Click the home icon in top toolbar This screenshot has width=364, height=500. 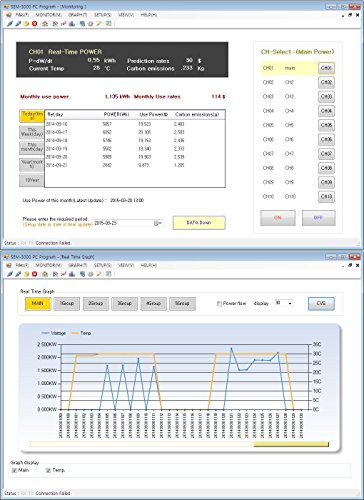point(45,24)
